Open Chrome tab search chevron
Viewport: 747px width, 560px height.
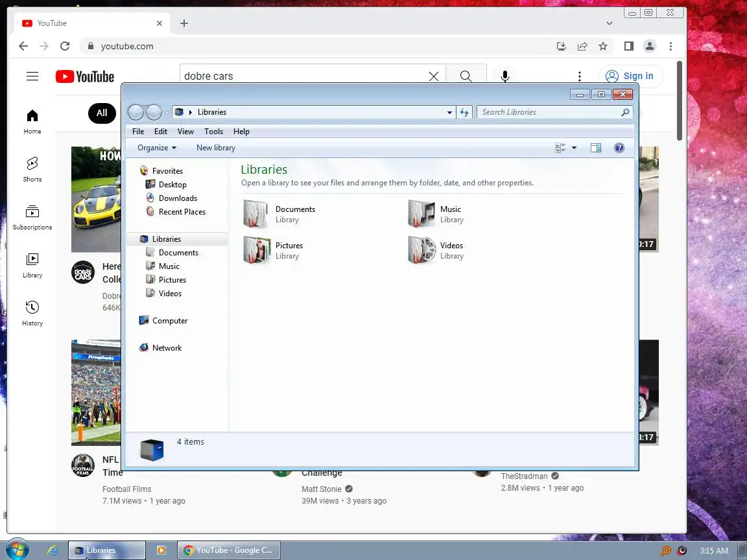coord(610,23)
